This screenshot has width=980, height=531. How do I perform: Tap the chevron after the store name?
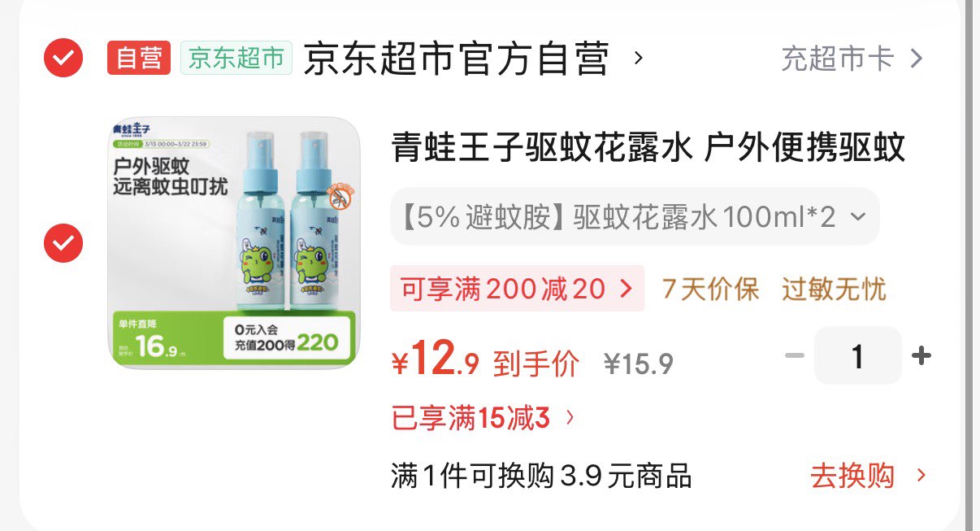[638, 58]
